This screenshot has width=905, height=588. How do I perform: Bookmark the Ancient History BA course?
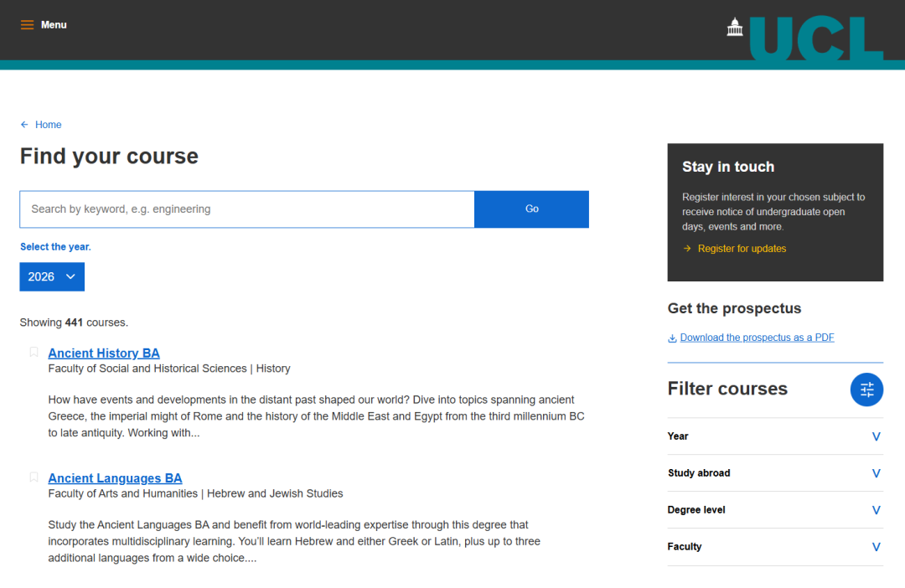[x=34, y=353]
